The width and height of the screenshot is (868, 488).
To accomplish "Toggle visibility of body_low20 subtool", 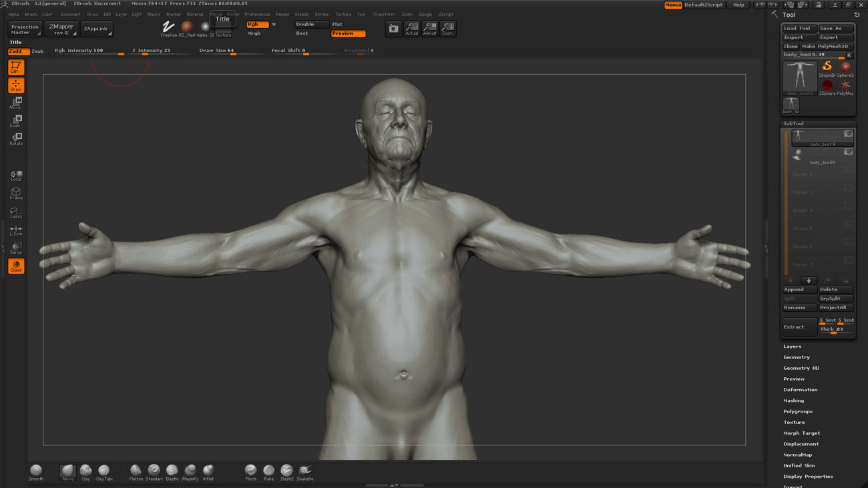I will pyautogui.click(x=848, y=152).
